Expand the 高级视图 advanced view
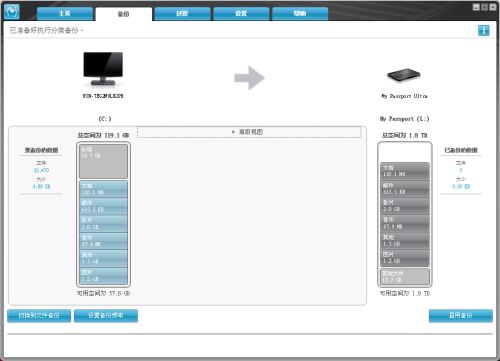 [249, 132]
